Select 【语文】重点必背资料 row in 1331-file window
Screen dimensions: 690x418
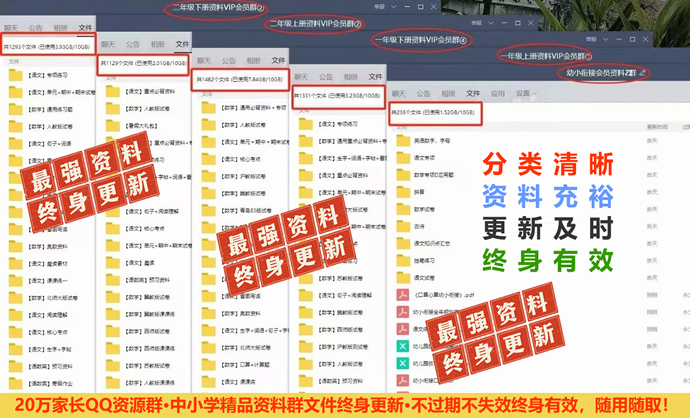(340, 176)
